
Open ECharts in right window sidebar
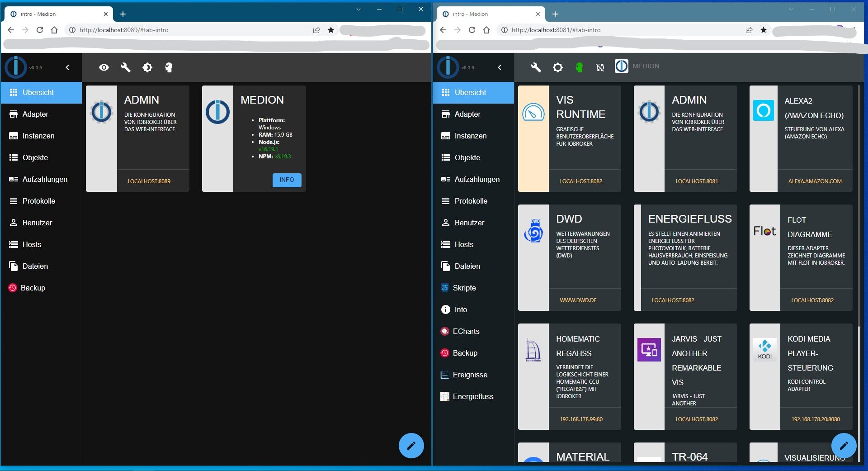(473, 331)
